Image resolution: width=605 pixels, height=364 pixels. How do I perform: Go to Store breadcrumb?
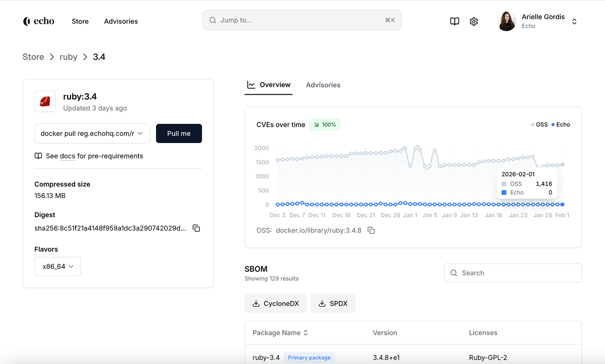coord(33,57)
